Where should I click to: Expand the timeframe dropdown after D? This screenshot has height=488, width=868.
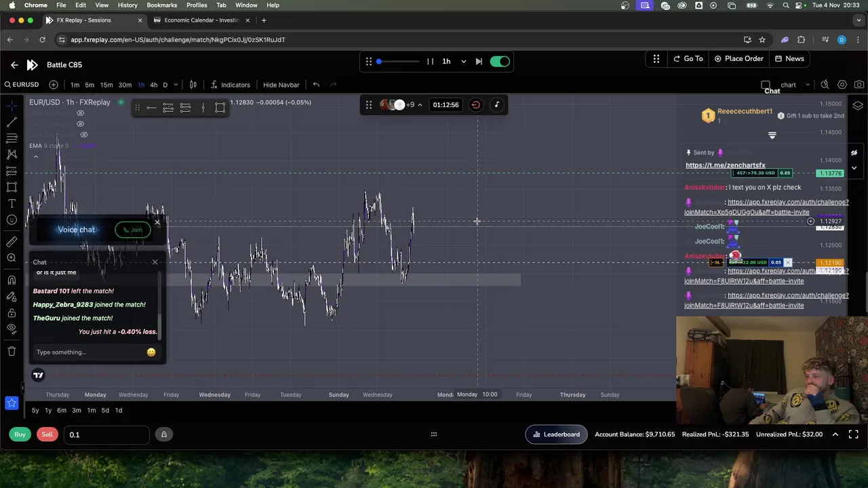tap(176, 85)
